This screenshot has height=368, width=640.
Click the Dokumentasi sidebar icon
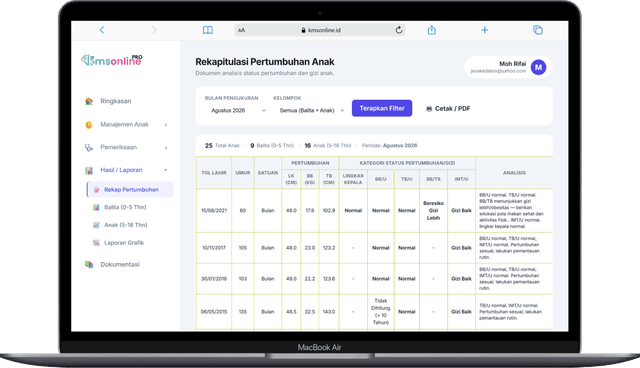(x=89, y=264)
